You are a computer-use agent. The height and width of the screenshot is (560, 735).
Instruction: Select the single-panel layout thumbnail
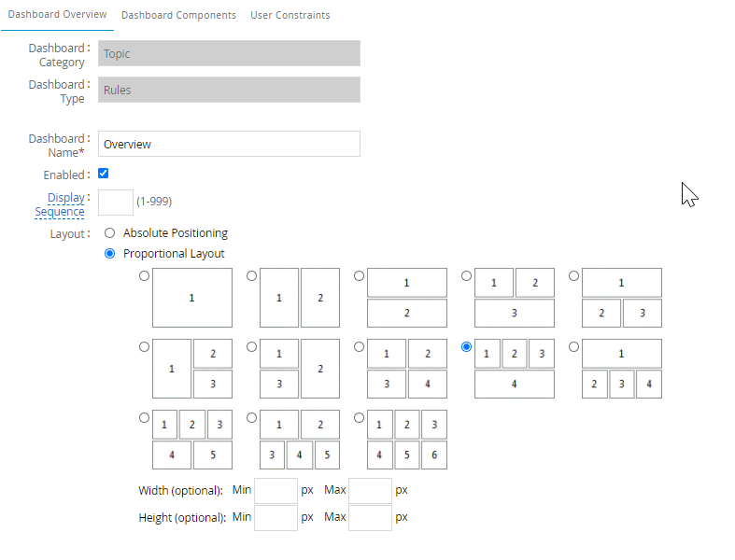tap(191, 298)
